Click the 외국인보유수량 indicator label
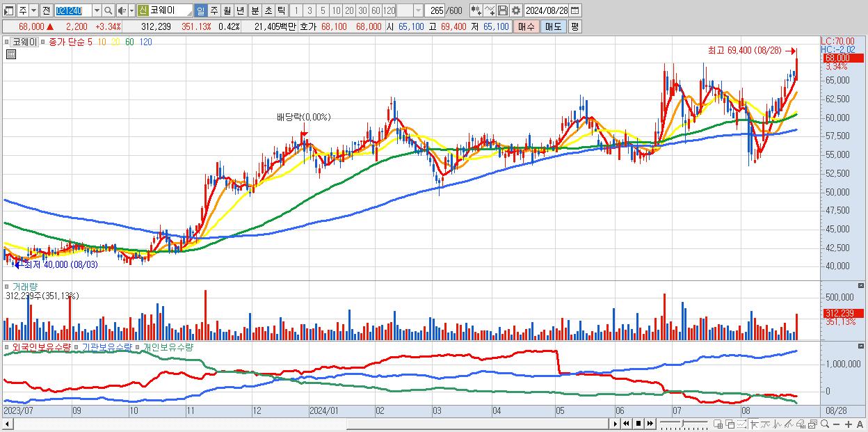 coord(42,346)
